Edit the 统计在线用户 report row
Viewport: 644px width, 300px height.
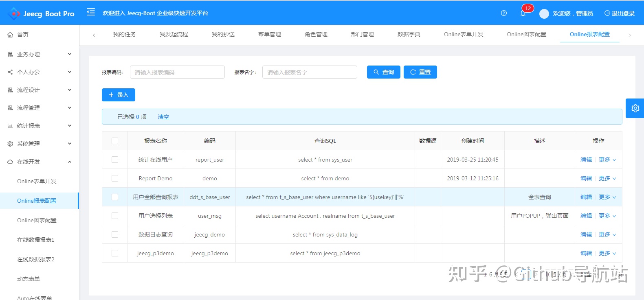click(x=586, y=160)
